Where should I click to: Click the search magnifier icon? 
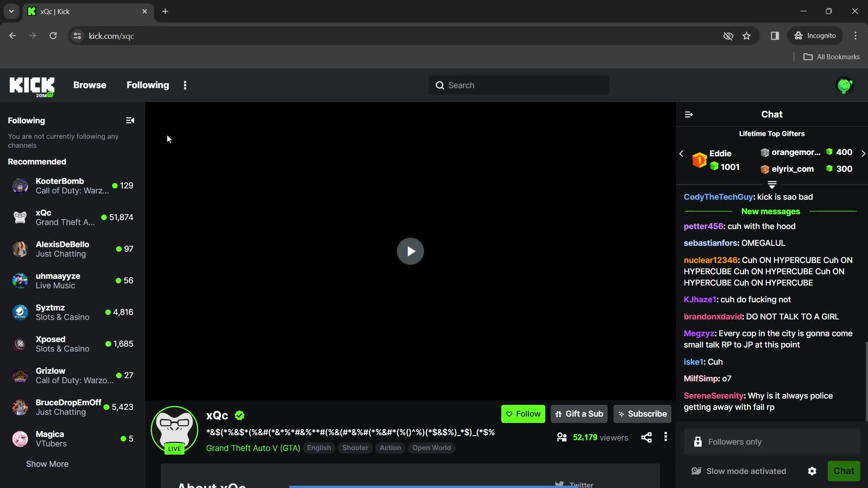(x=440, y=85)
